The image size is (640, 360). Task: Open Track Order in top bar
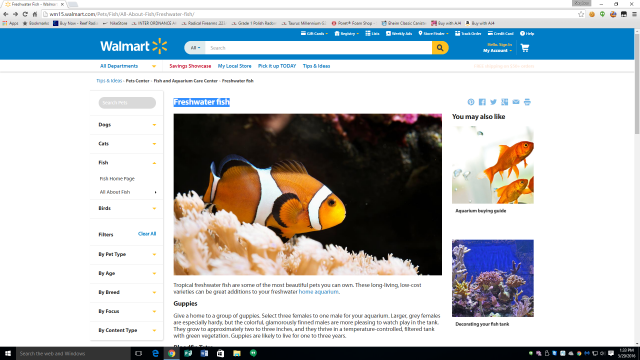pyautogui.click(x=468, y=33)
